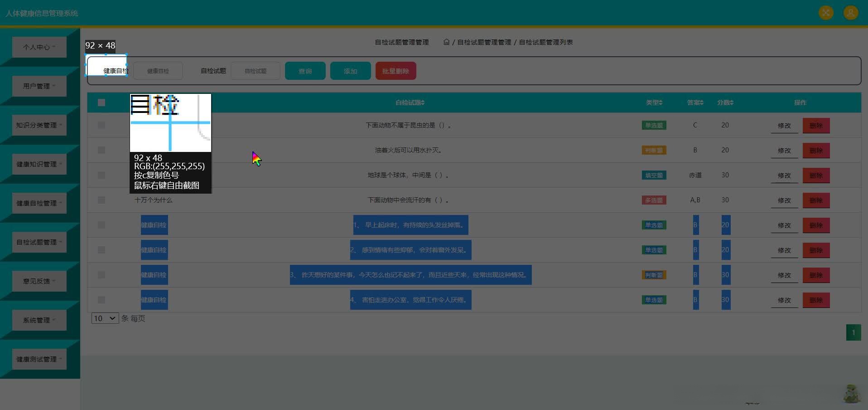This screenshot has width=868, height=410.
Task: Open the user avatar icon in the header
Action: click(x=850, y=13)
